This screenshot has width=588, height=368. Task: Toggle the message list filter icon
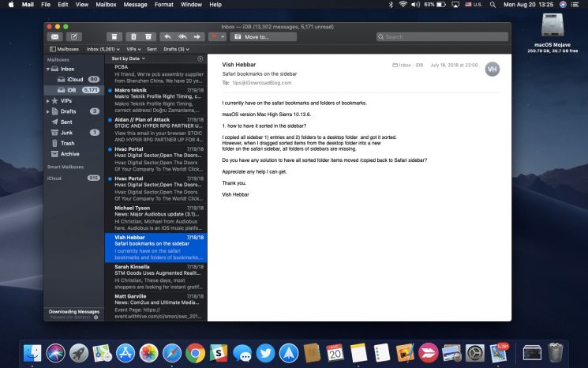[x=200, y=58]
